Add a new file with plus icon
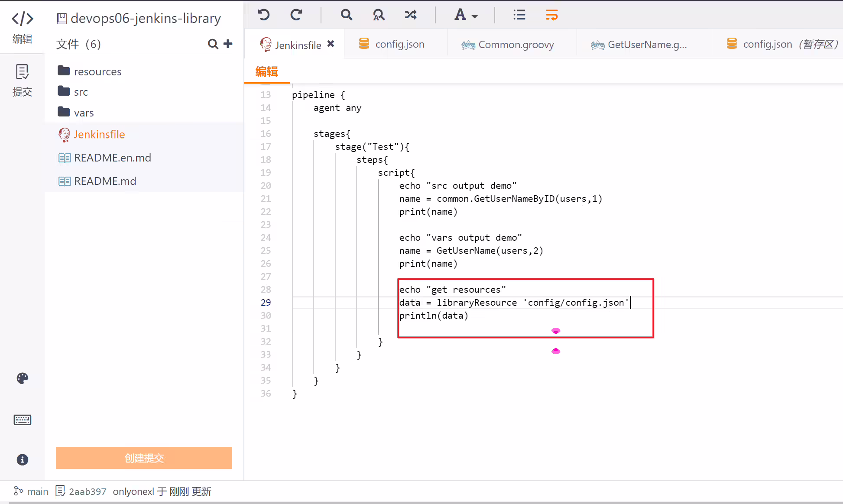The image size is (843, 504). coord(228,43)
